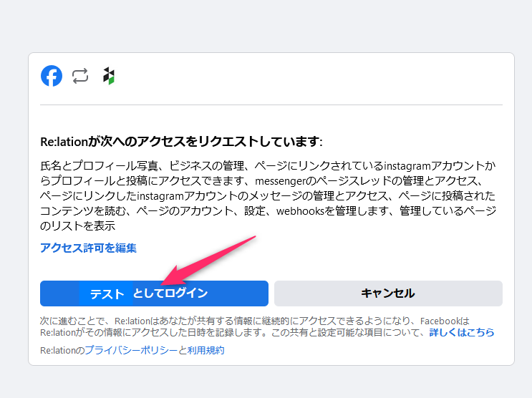Viewport: 532px width, 398px height.
Task: Click the horizontal divider below the logos
Action: tap(271, 105)
